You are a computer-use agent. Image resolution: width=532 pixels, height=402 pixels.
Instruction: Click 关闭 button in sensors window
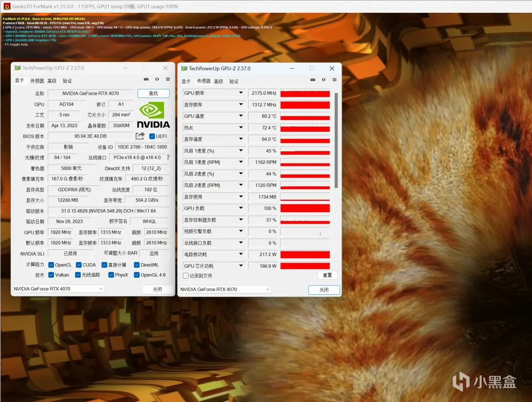[x=324, y=290]
